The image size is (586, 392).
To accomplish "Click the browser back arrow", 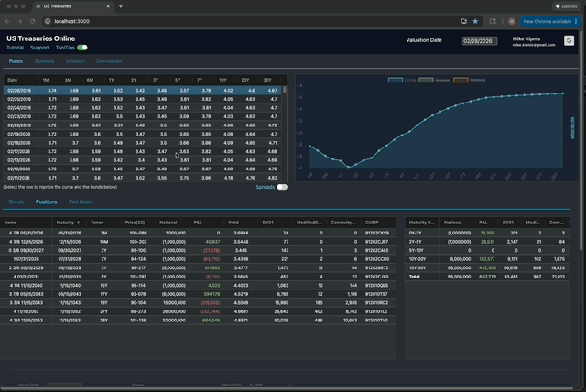I will coord(8,20).
